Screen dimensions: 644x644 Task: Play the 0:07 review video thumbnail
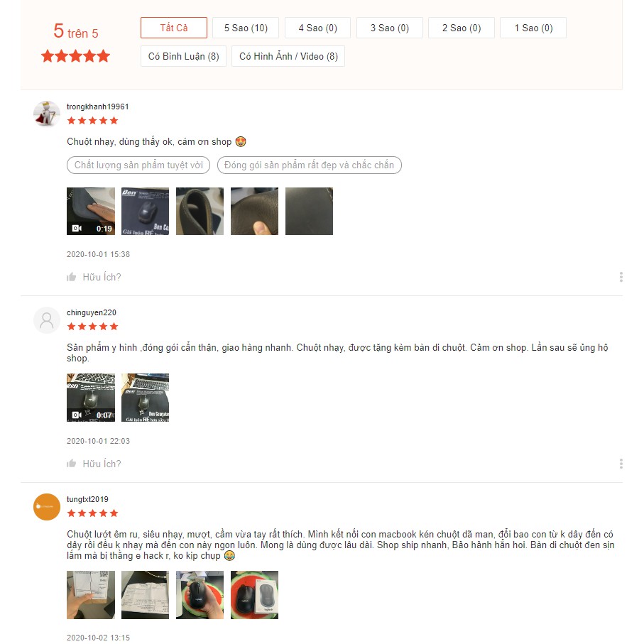point(91,398)
